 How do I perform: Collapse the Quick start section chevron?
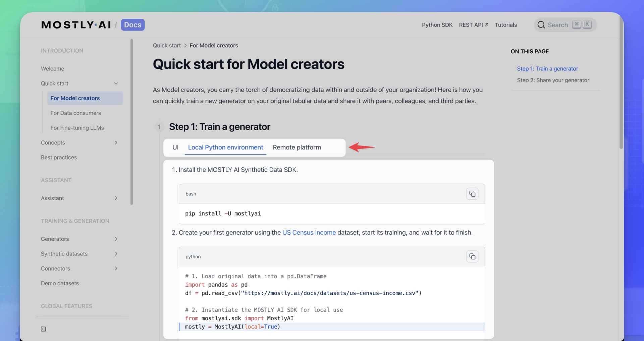(116, 83)
